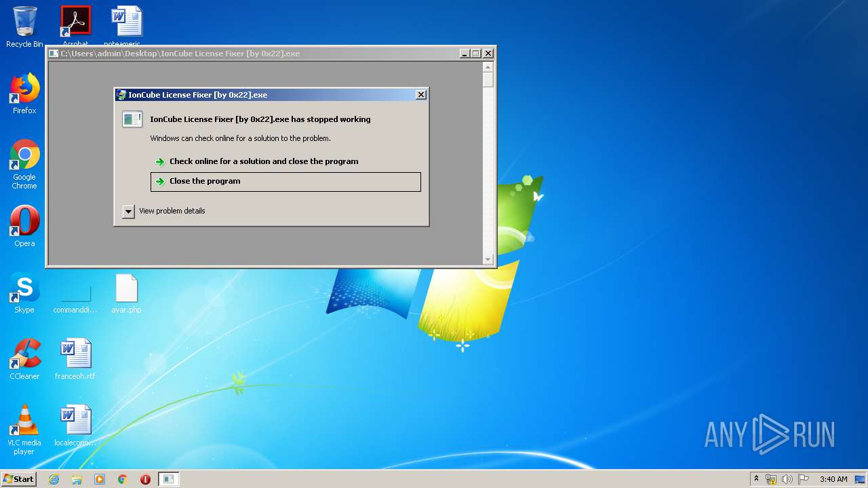The width and height of the screenshot is (868, 488).
Task: Launch the Google Chrome desktop shortcut
Action: pyautogui.click(x=24, y=165)
